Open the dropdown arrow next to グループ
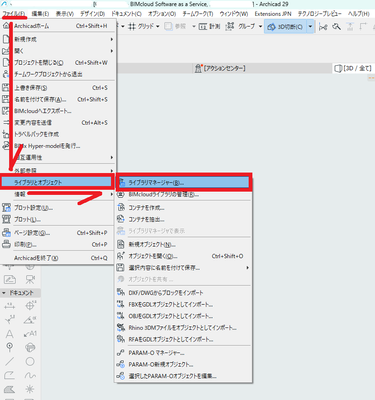The image size is (375, 400). point(260,26)
